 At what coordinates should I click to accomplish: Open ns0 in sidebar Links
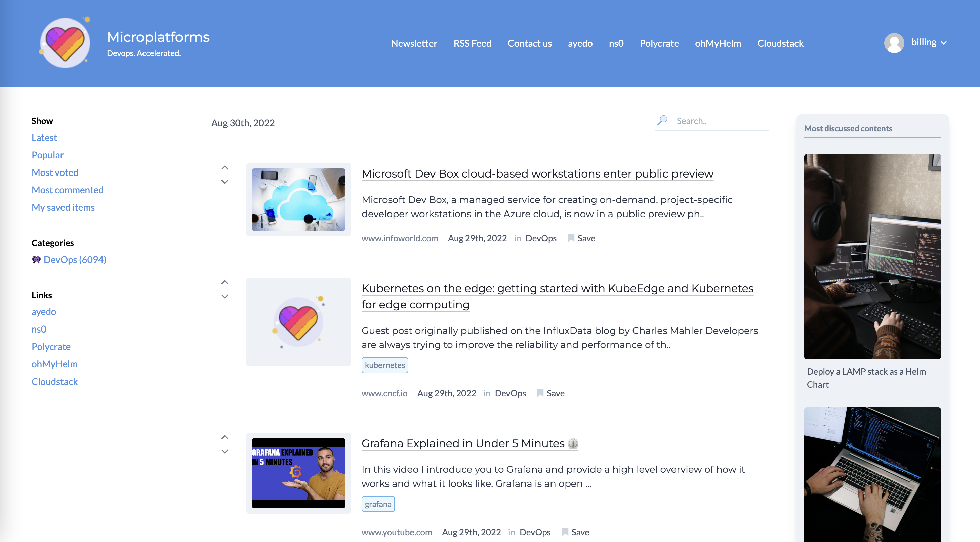tap(39, 329)
